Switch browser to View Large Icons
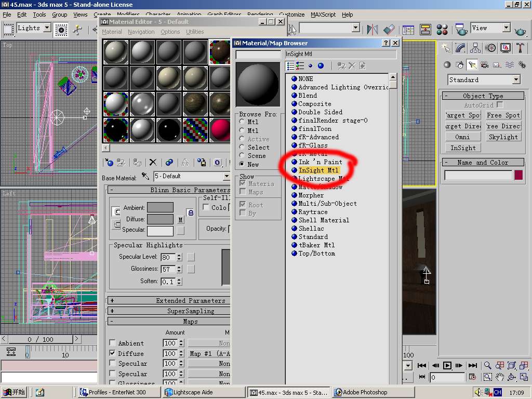Screen dimensions: 532x399 point(321,66)
